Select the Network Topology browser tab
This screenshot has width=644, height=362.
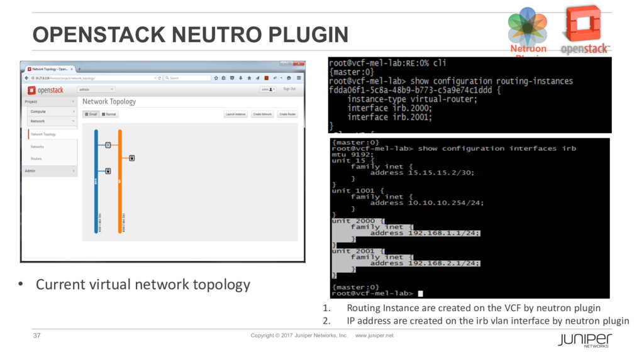point(50,69)
